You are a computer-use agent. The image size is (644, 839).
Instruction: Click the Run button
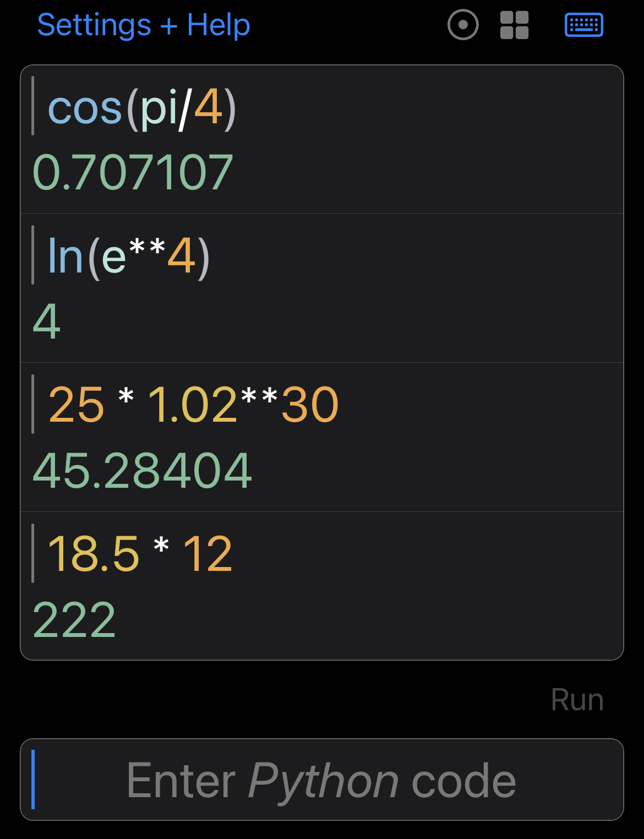pyautogui.click(x=577, y=700)
